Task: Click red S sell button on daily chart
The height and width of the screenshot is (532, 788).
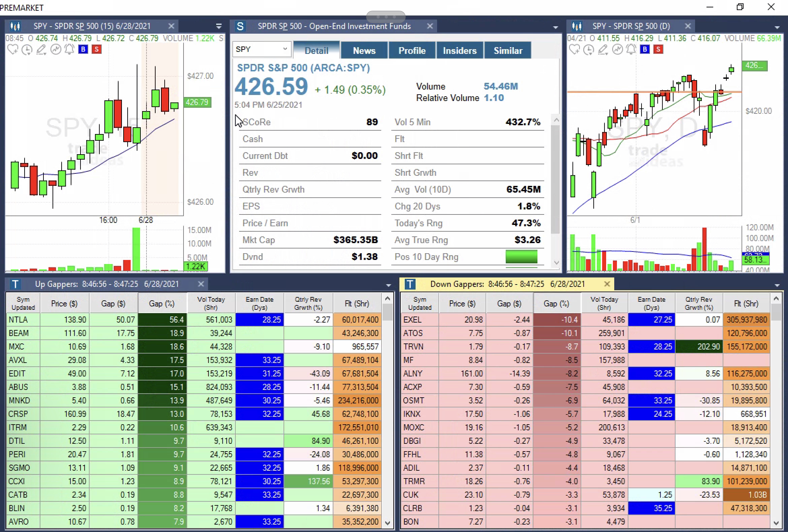Action: [658, 49]
